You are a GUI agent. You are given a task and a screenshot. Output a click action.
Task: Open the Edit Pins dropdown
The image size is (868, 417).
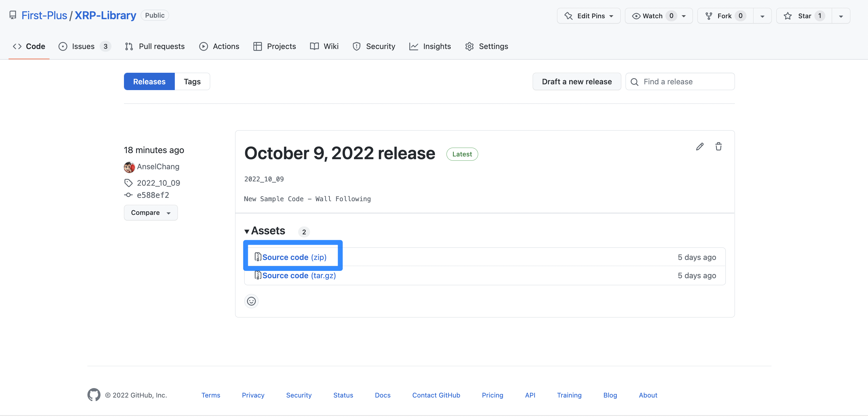click(x=588, y=16)
